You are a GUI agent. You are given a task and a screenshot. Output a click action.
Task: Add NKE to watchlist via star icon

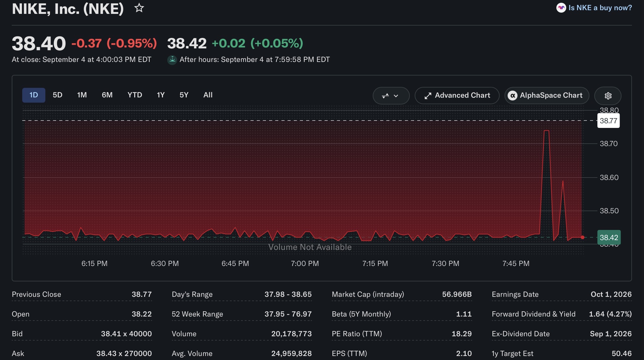[x=139, y=8]
